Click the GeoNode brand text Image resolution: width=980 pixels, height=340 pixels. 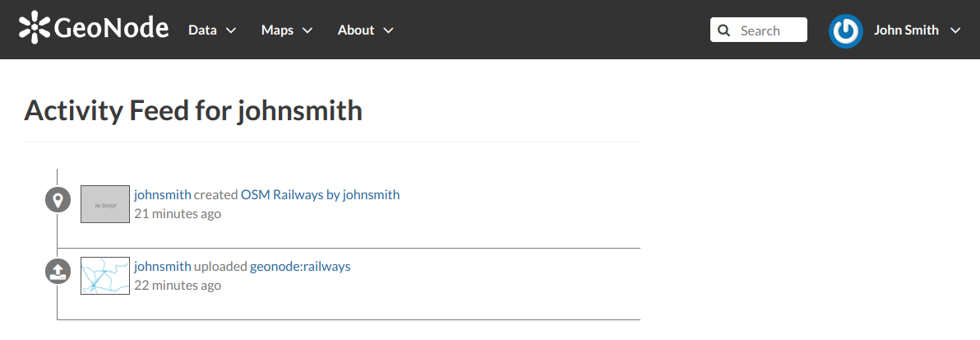112,28
